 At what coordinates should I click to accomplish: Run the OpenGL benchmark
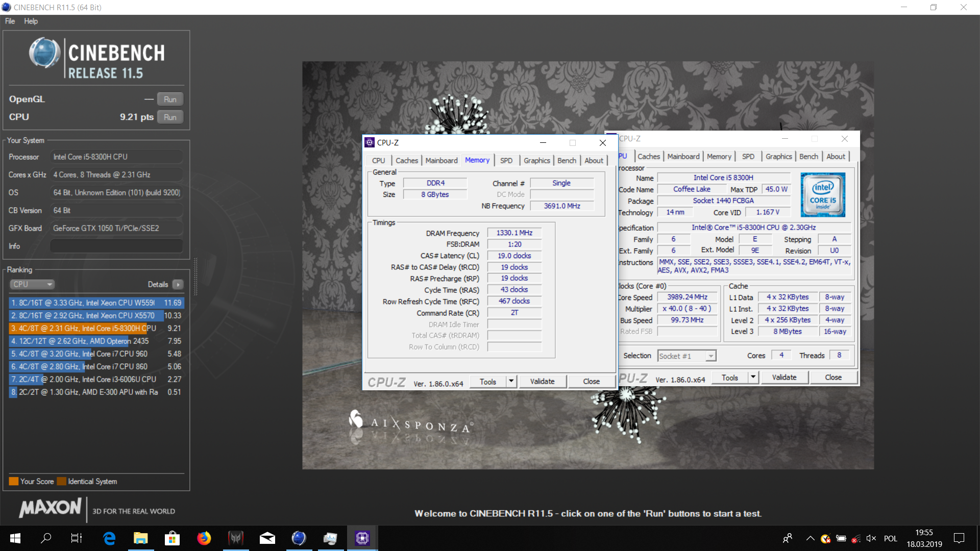(x=170, y=99)
